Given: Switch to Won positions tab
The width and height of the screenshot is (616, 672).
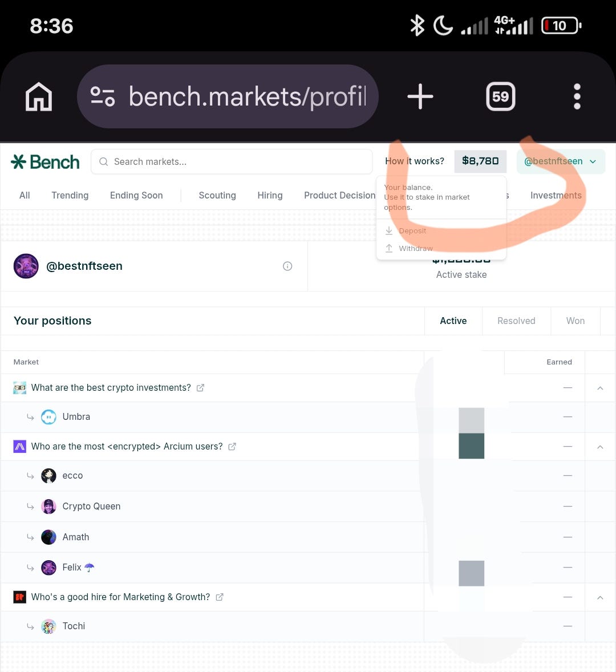Looking at the screenshot, I should click(576, 321).
